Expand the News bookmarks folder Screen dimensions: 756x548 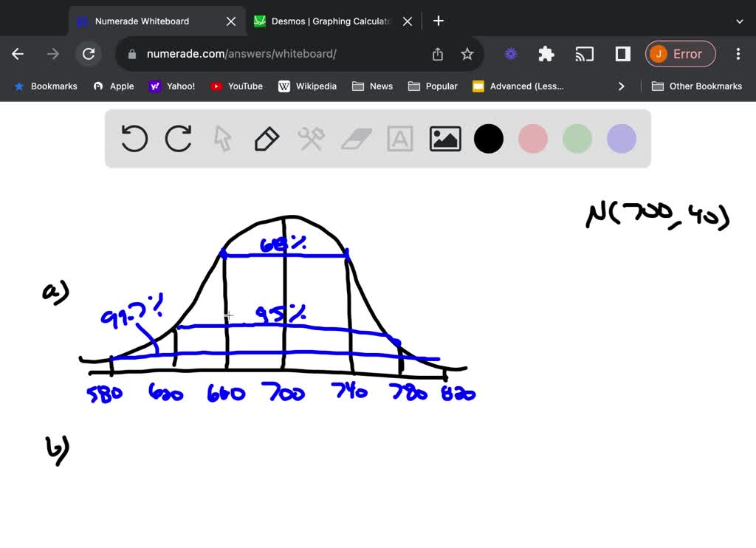[373, 86]
